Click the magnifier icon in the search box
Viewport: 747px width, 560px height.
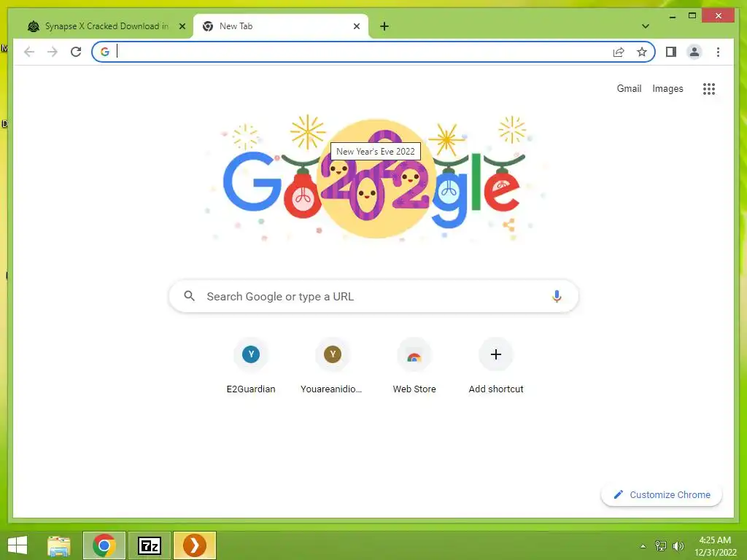[189, 296]
